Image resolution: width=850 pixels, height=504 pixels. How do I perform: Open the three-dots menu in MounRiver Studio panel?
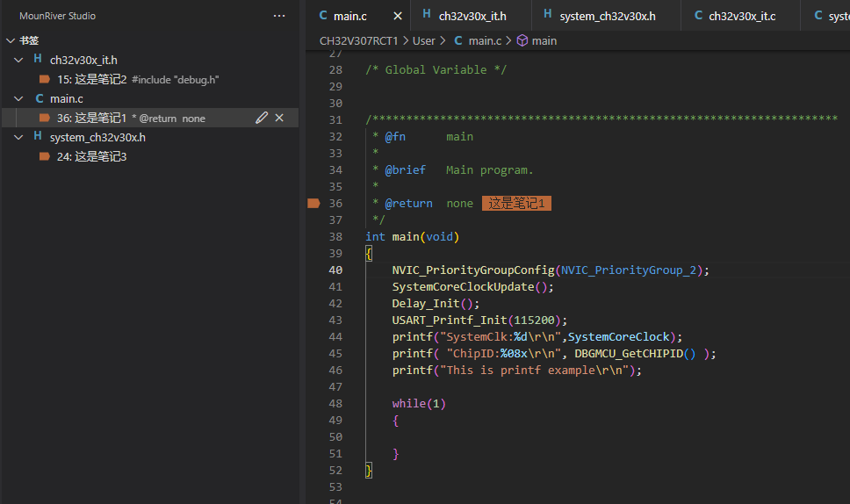click(x=279, y=16)
